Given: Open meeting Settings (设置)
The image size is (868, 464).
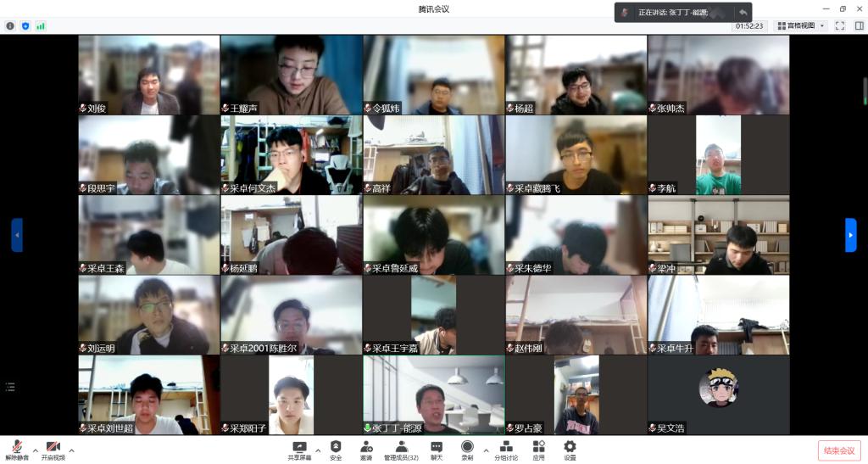Looking at the screenshot, I should coord(570,450).
